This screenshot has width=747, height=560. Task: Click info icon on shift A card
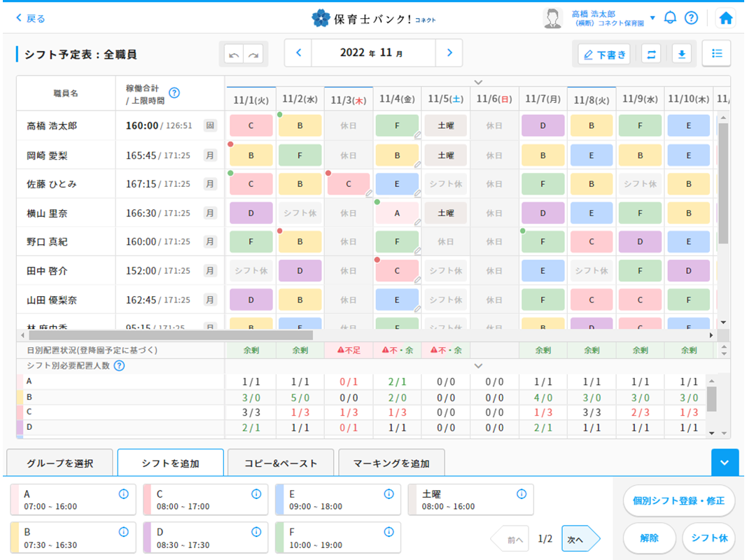pos(124,494)
